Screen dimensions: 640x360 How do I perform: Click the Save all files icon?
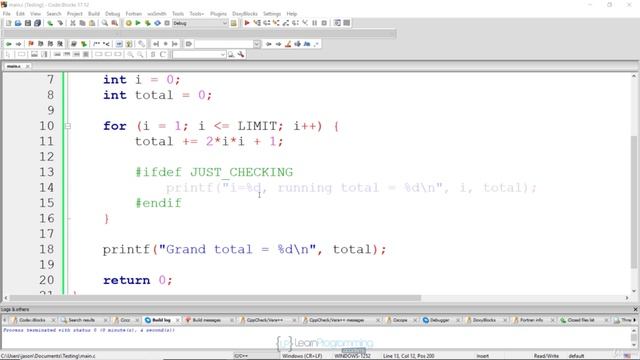click(x=38, y=23)
